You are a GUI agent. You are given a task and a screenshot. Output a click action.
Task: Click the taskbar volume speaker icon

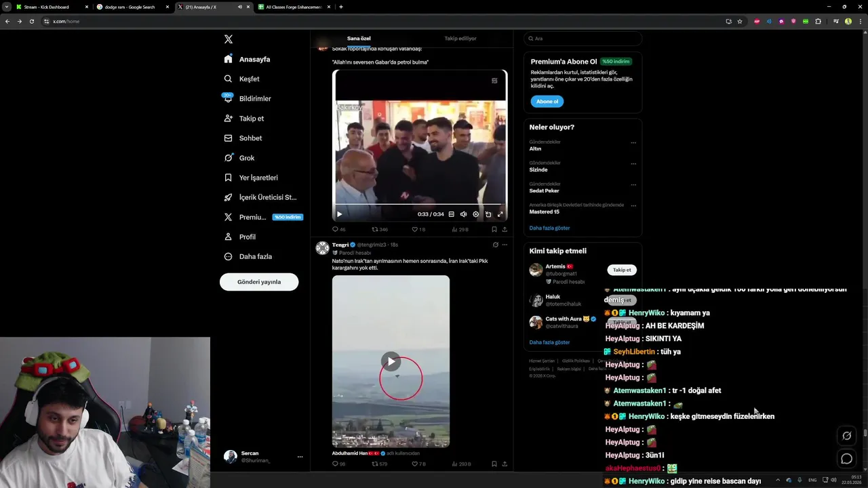(x=833, y=480)
